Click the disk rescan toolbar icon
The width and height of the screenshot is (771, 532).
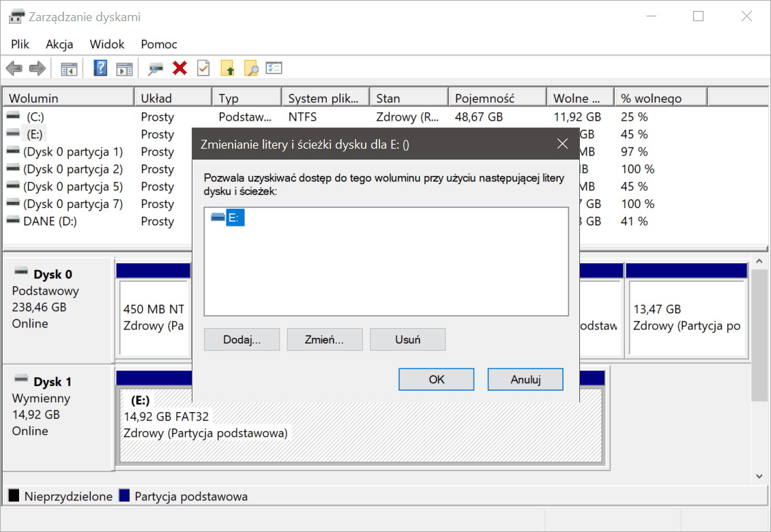(156, 68)
